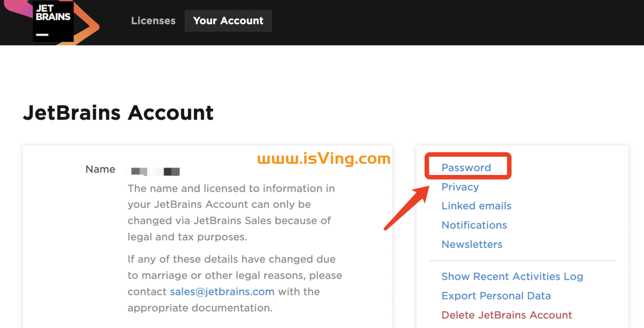Open the Newsletters link
This screenshot has width=644, height=328.
472,245
